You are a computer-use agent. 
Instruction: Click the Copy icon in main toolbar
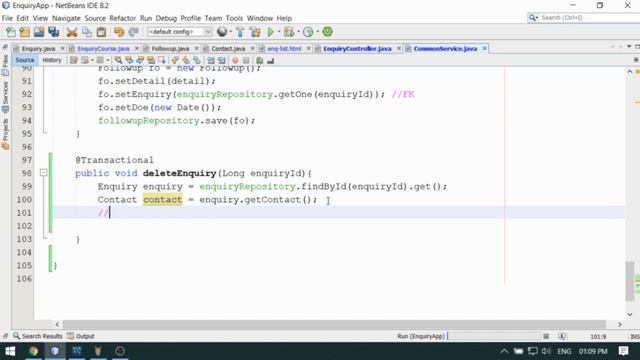click(x=87, y=32)
